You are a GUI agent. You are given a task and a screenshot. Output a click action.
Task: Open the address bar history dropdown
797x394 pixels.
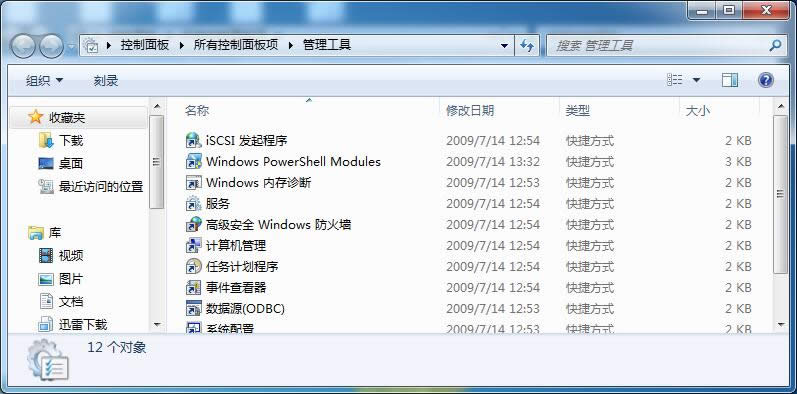[x=504, y=46]
